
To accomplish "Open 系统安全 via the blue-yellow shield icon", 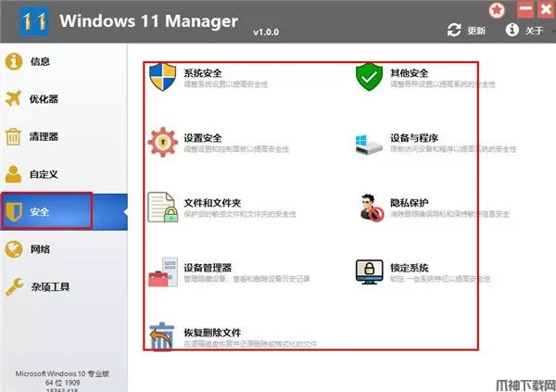I will (163, 77).
